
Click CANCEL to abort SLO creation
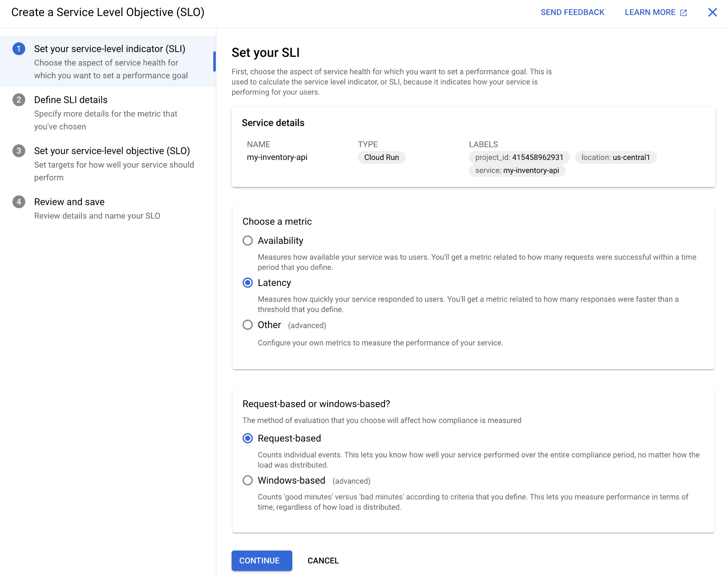tap(322, 561)
